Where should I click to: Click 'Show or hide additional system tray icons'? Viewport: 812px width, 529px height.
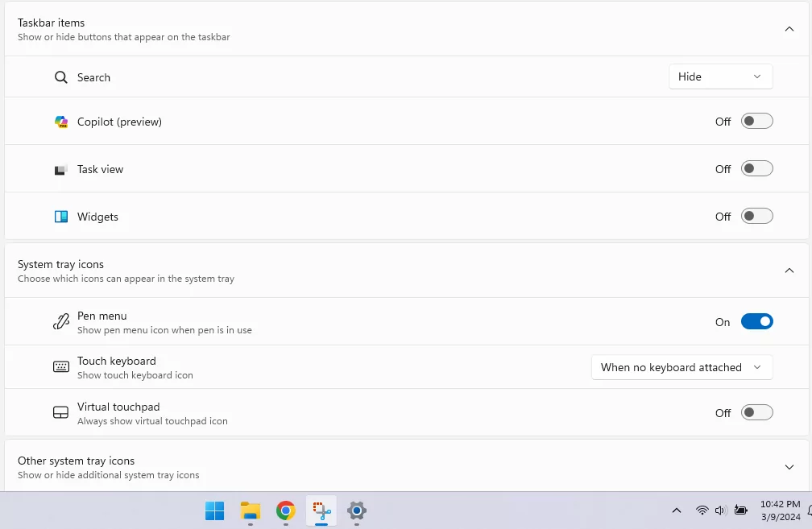(x=108, y=475)
